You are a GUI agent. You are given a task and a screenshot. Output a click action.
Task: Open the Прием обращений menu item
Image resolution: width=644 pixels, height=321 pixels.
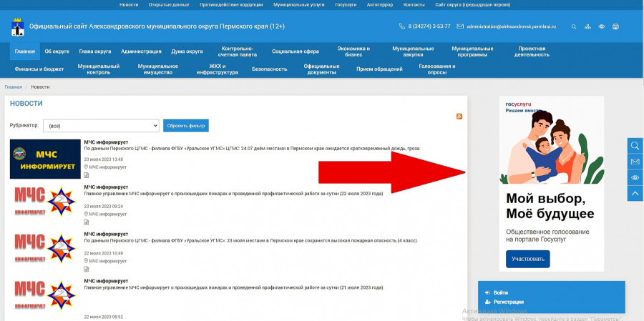pos(379,69)
